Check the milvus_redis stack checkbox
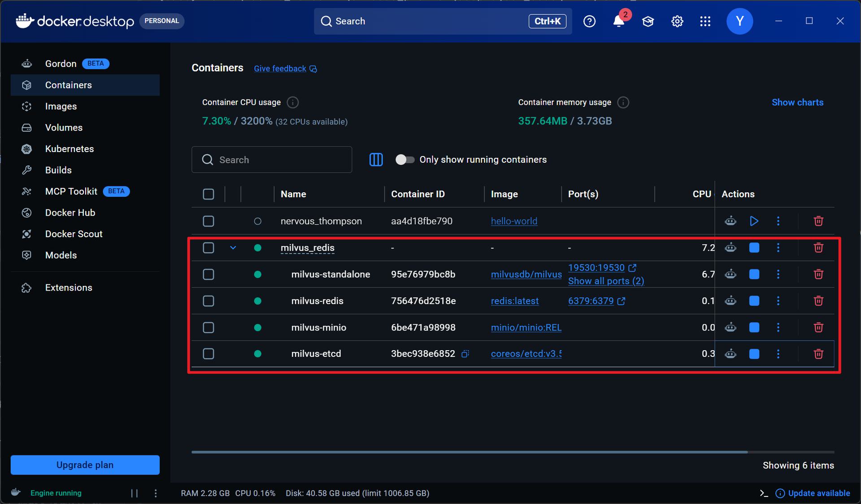Screen dimensions: 861x504 pyautogui.click(x=209, y=248)
